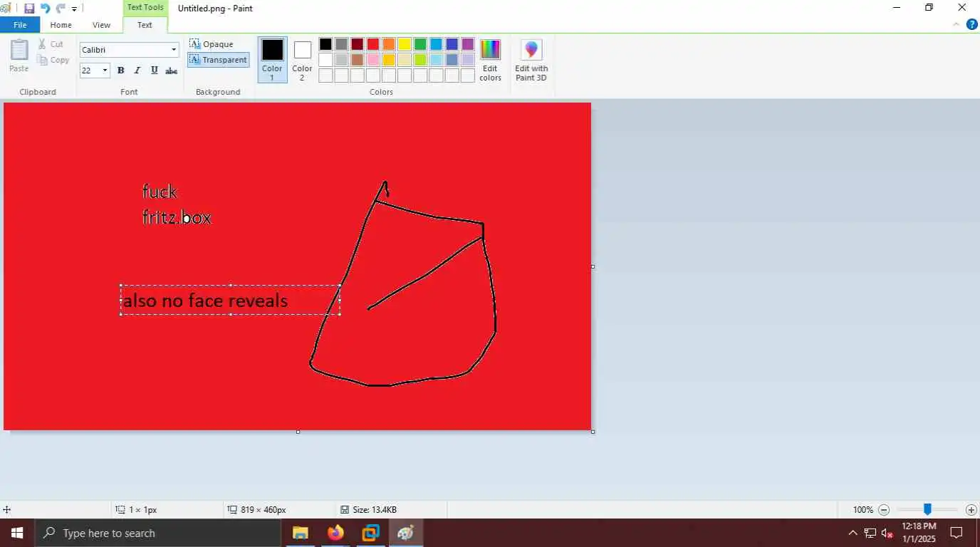The height and width of the screenshot is (547, 980).
Task: Pick the black color swatch
Action: 325,44
